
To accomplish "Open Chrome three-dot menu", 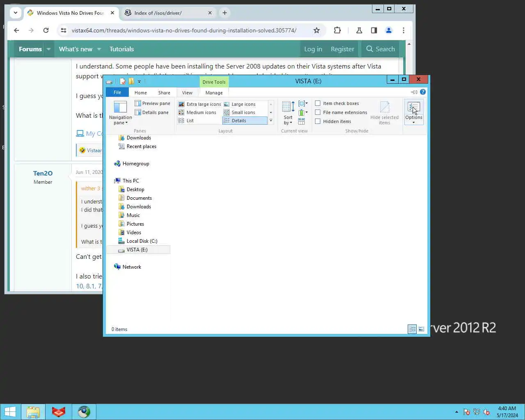I will pyautogui.click(x=404, y=30).
